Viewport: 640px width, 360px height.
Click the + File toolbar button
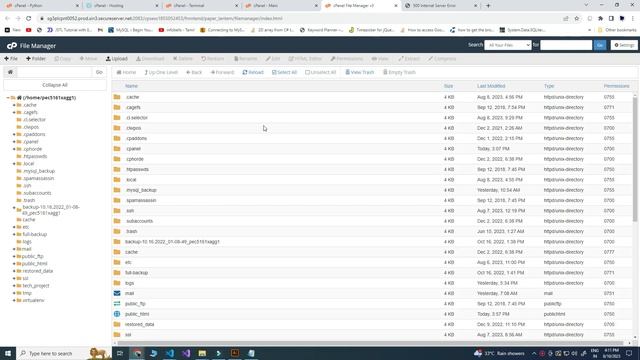(11, 59)
